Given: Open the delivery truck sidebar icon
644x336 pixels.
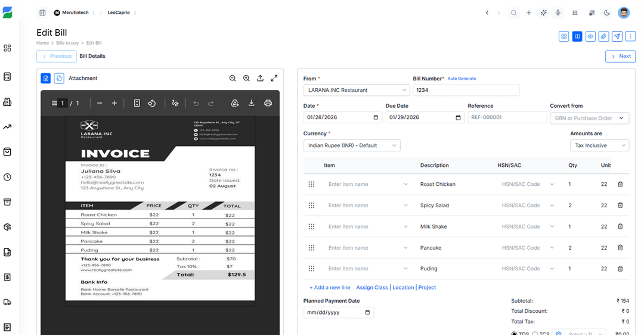Looking at the screenshot, I should coord(7,303).
